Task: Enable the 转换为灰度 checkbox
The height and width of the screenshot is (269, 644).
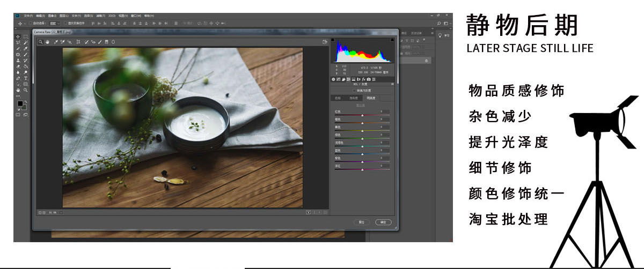Action: click(x=353, y=91)
